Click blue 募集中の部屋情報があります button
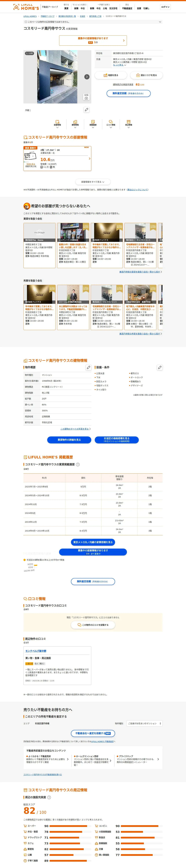This screenshot has width=186, height=868. click(93, 552)
